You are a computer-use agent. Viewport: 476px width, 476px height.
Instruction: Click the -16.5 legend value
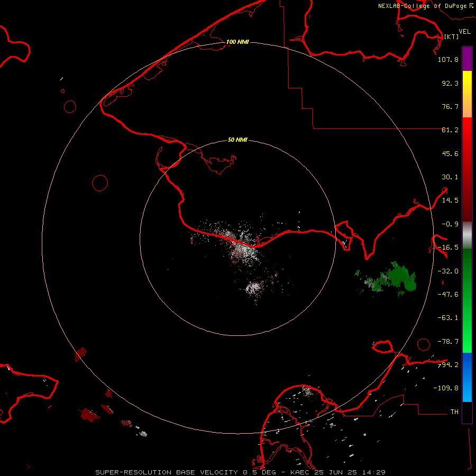[x=448, y=248]
